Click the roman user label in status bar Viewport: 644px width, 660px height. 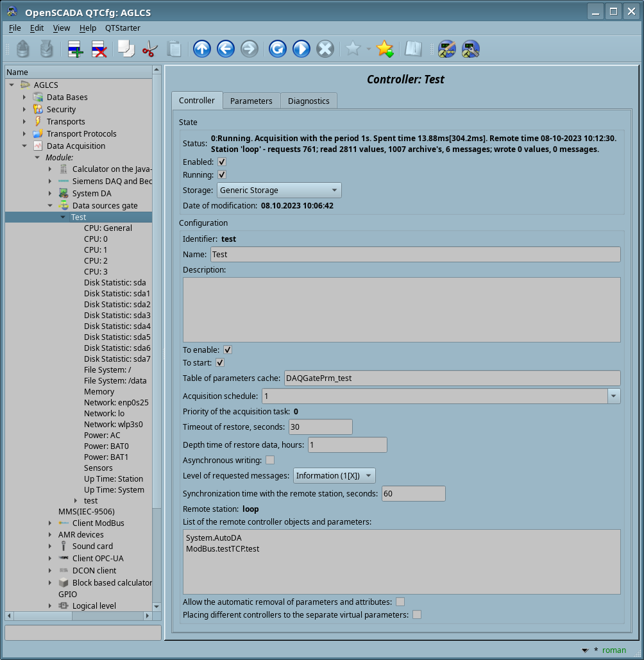coord(614,650)
